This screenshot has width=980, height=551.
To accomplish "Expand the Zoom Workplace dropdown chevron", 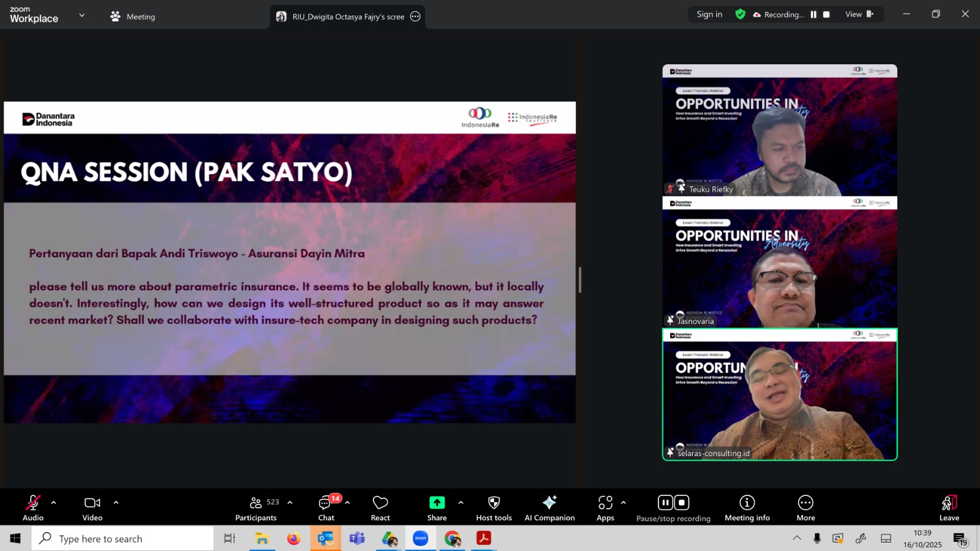I will click(x=82, y=15).
